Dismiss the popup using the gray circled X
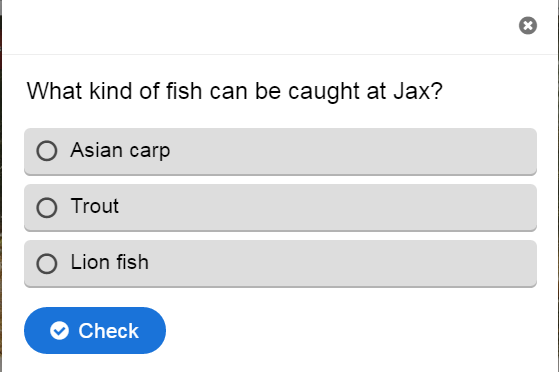Viewport: 559px width, 372px height. (x=528, y=26)
